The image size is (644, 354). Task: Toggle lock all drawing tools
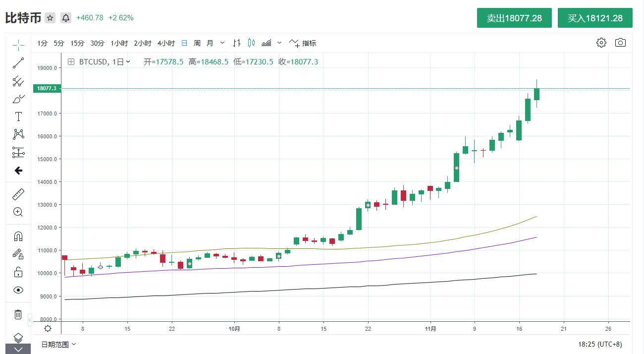18,272
